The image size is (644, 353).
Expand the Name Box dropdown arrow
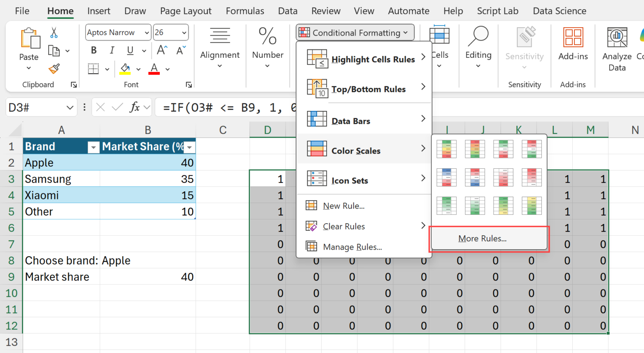70,108
